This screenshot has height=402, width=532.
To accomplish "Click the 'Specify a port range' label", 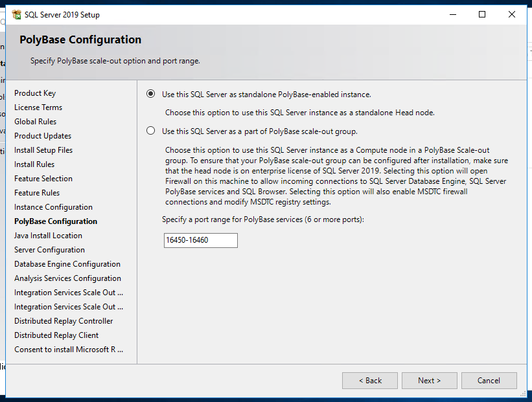I will [x=263, y=219].
